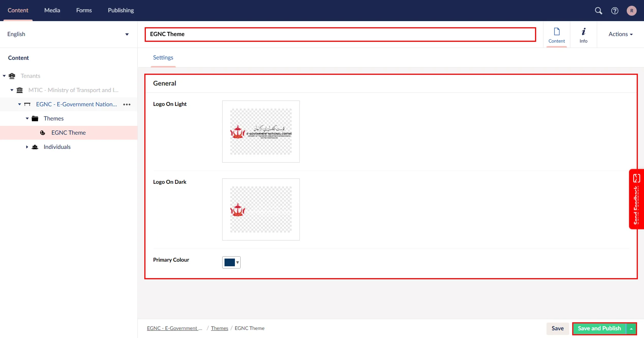This screenshot has width=644, height=338.
Task: Open the help question mark icon
Action: [x=615, y=11]
